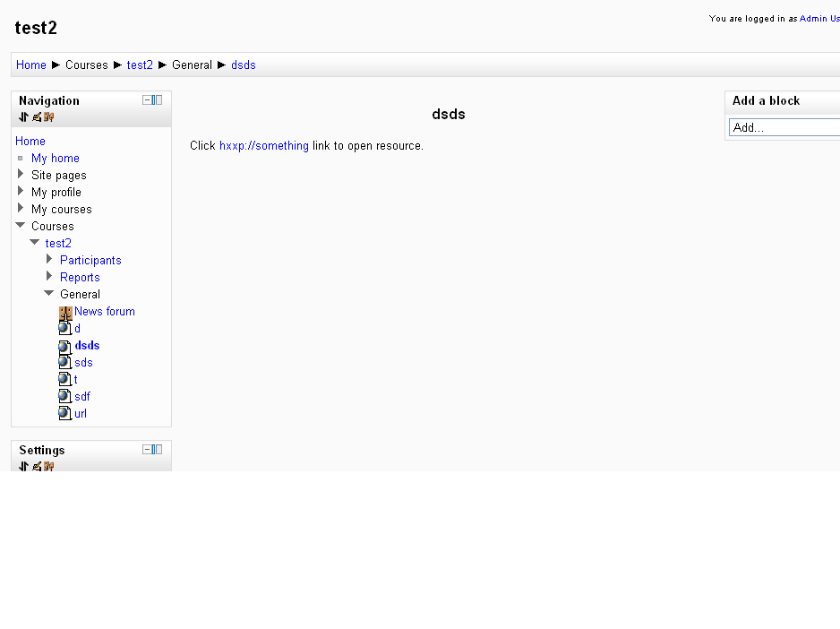Open the Add a block dropdown
Viewport: 840px width, 629px height.
pyautogui.click(x=784, y=127)
